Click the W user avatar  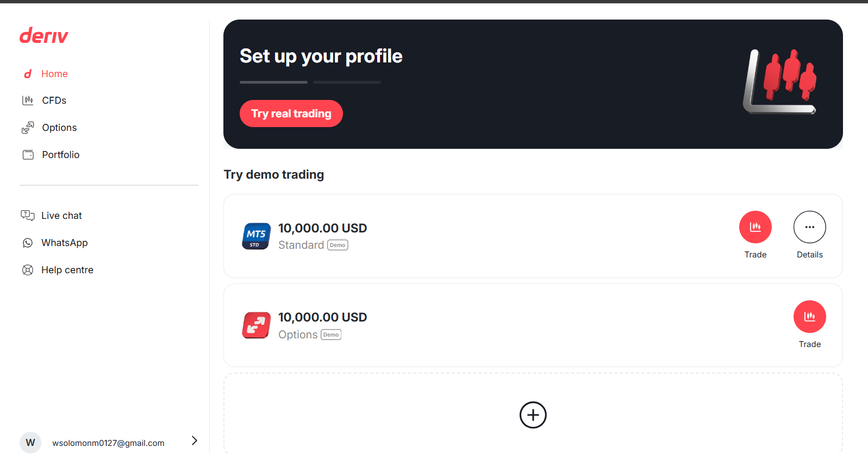point(30,443)
